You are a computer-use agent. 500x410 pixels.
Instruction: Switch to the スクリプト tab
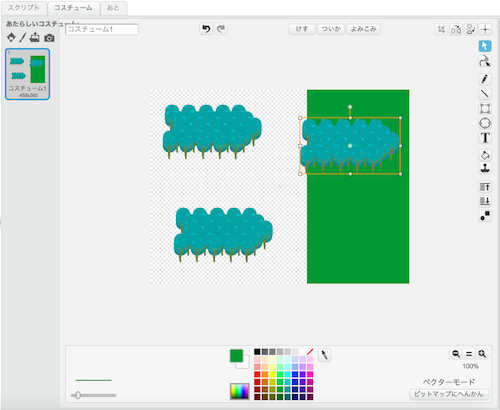24,8
